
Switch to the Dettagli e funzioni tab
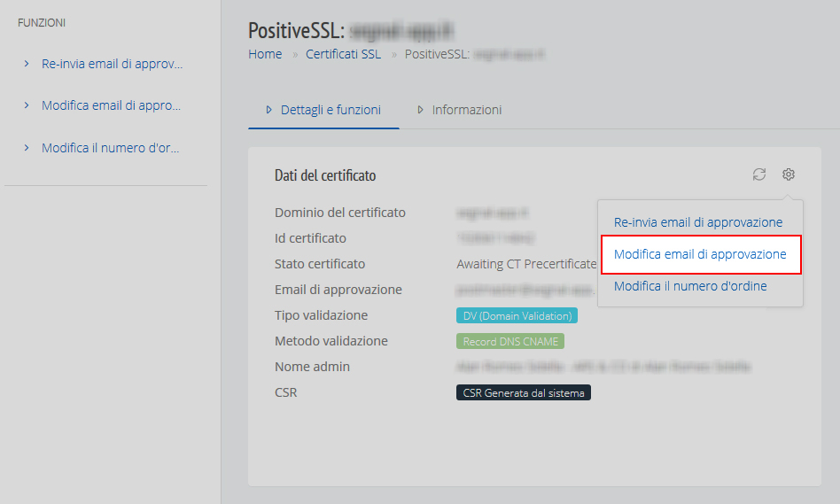coord(323,110)
